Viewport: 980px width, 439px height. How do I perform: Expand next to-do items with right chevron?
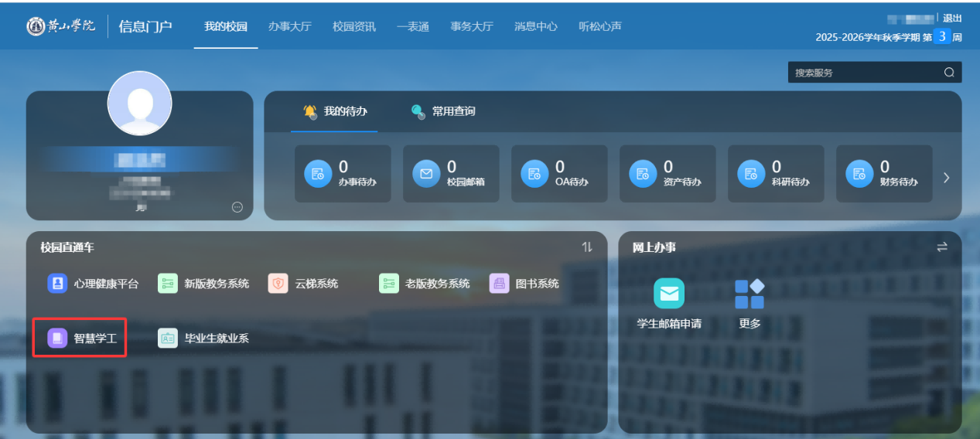946,178
